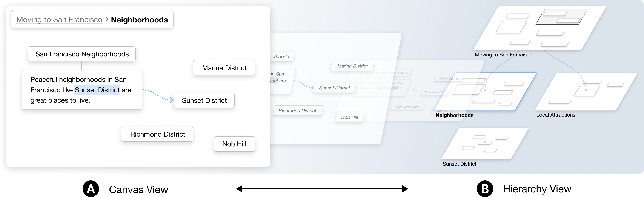The image size is (644, 197).
Task: Select the Neighborhoods breadcrumb title
Action: [x=139, y=20]
